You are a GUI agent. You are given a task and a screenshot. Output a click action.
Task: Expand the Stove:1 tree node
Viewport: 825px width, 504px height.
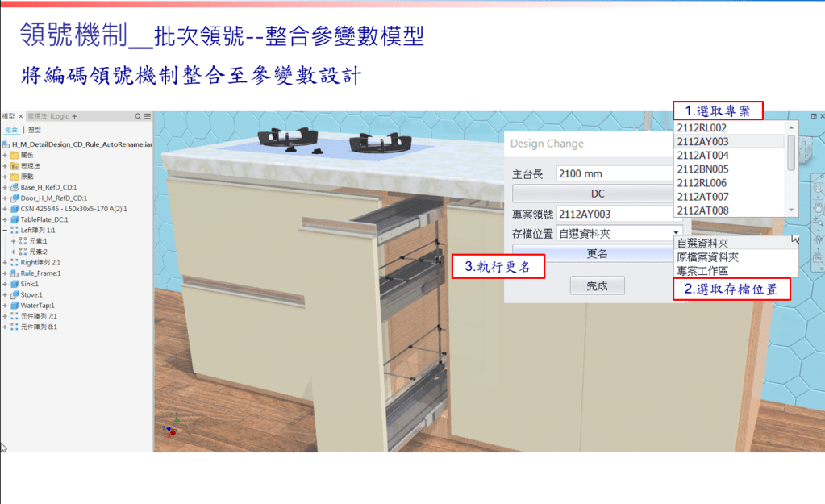point(5,294)
